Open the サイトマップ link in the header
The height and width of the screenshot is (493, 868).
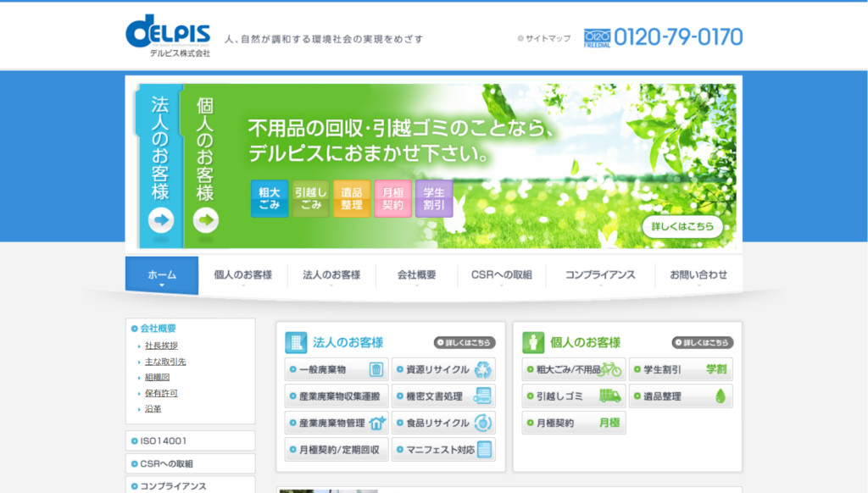click(x=544, y=38)
